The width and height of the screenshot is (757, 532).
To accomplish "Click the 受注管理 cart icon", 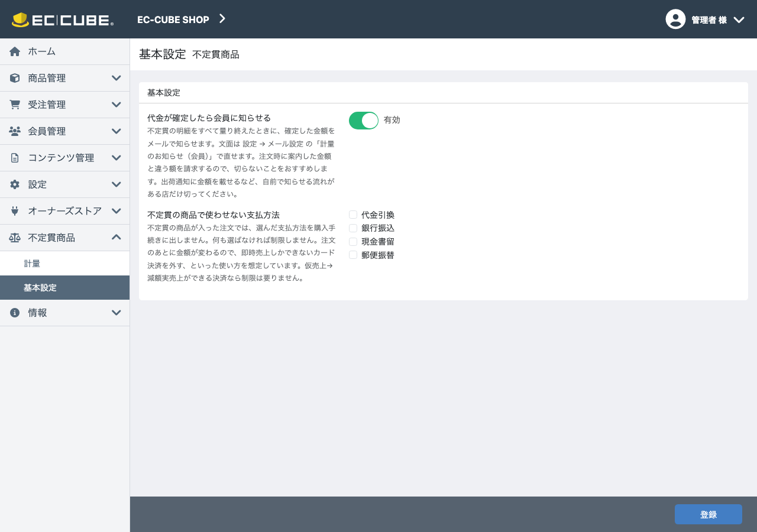I will coord(15,105).
